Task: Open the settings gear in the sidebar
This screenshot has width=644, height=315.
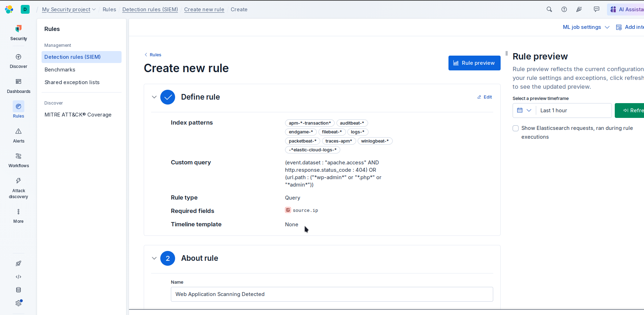Action: pyautogui.click(x=18, y=303)
